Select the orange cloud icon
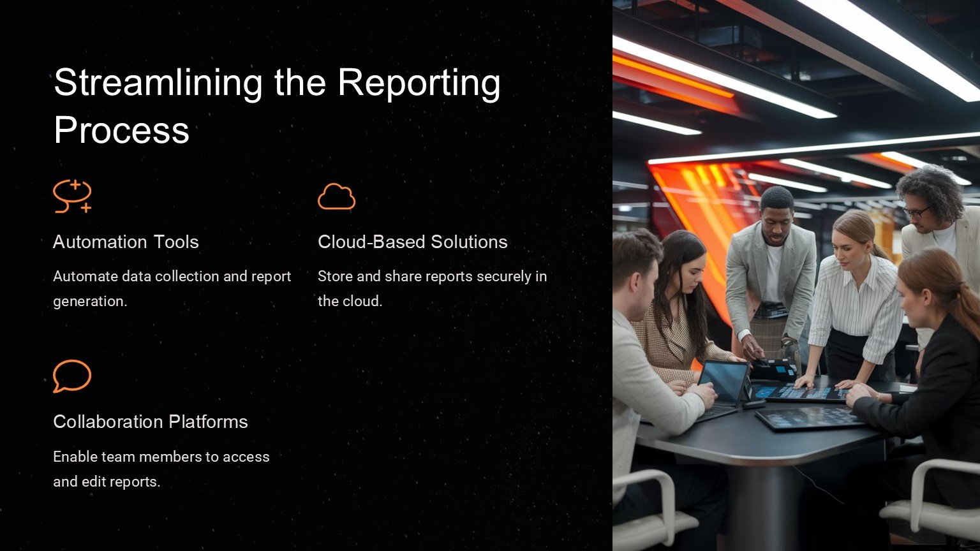Image resolution: width=980 pixels, height=551 pixels. (x=336, y=197)
